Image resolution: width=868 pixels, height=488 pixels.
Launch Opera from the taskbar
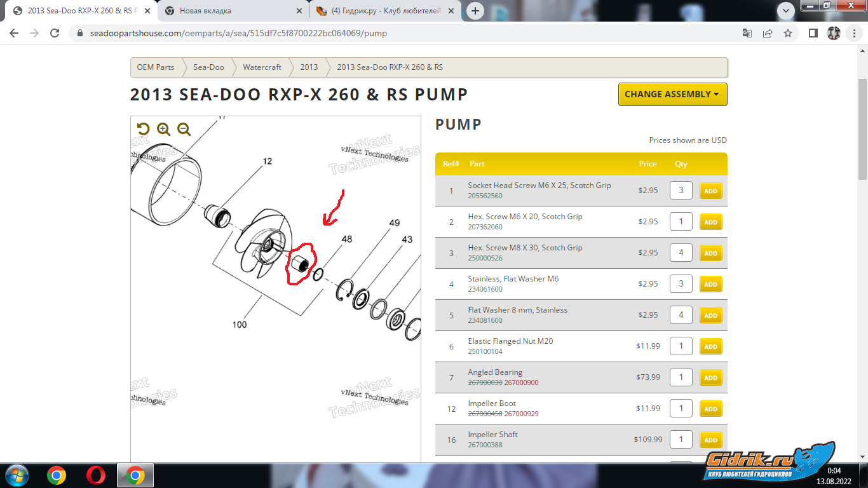(96, 475)
